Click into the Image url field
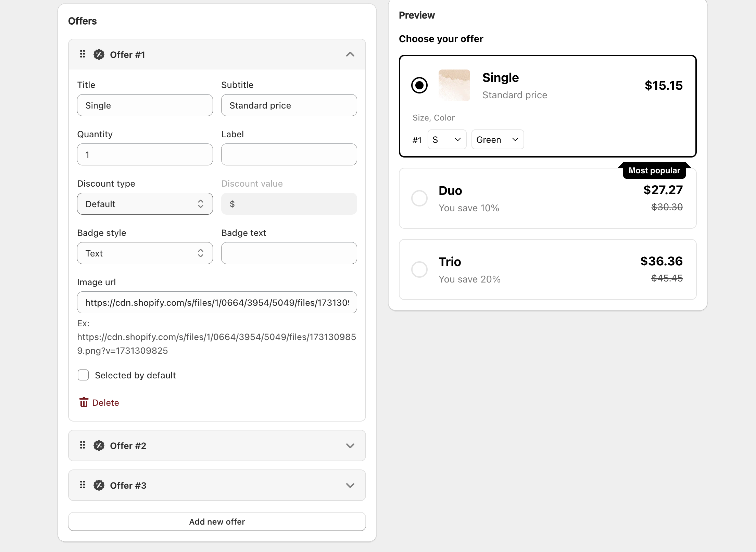 [217, 302]
